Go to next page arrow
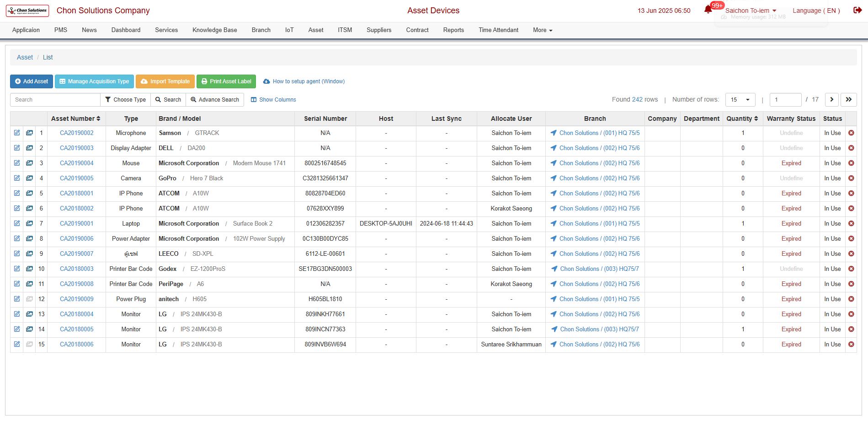This screenshot has height=421, width=868. click(x=831, y=99)
